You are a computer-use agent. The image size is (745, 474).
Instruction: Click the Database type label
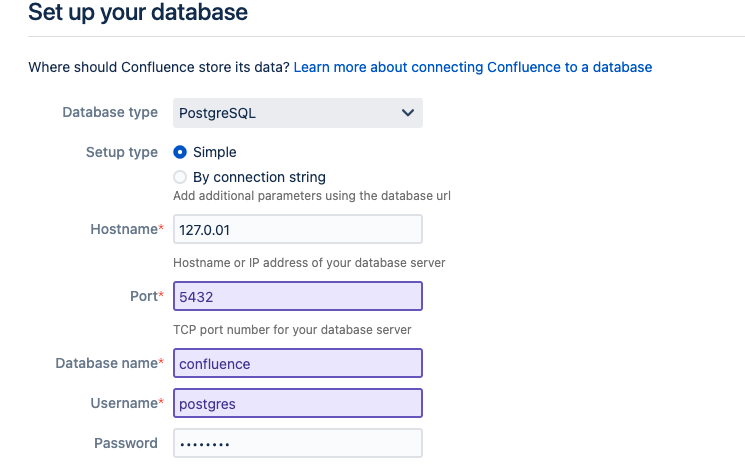[x=110, y=113]
